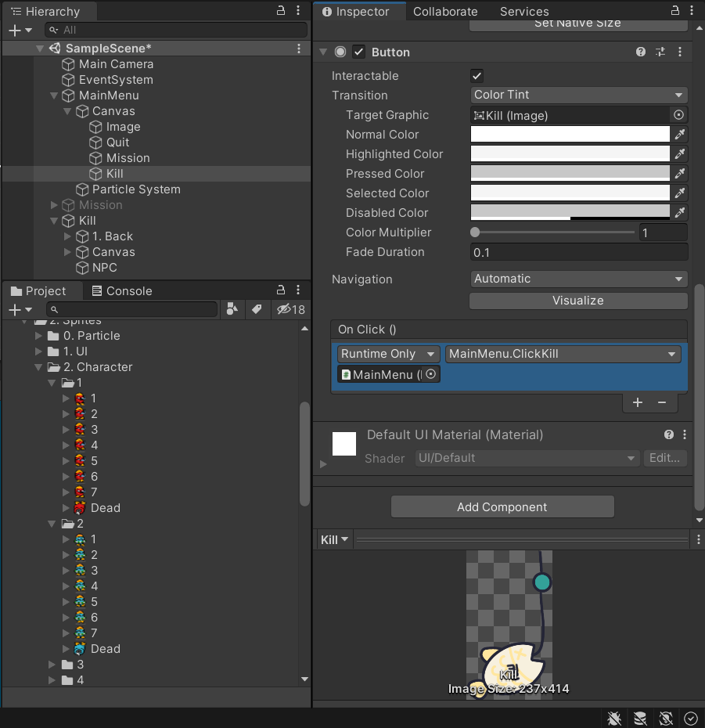The image size is (705, 728).
Task: Click the Visualize button
Action: coord(578,301)
